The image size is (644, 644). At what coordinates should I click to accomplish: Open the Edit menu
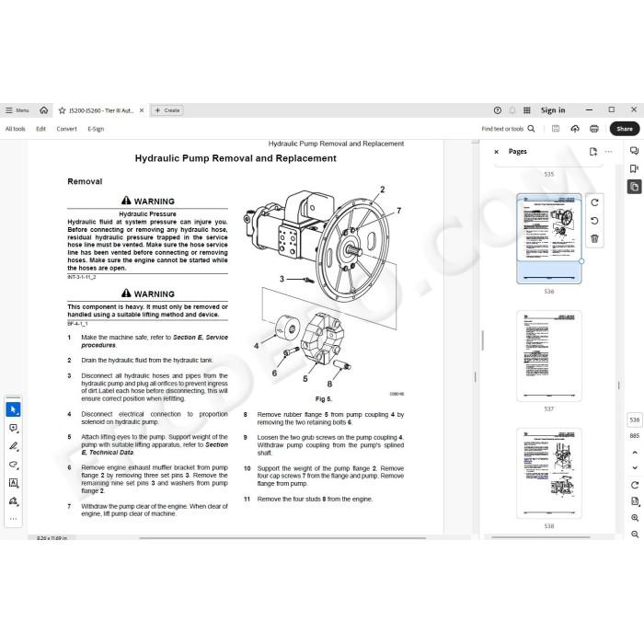[x=40, y=129]
